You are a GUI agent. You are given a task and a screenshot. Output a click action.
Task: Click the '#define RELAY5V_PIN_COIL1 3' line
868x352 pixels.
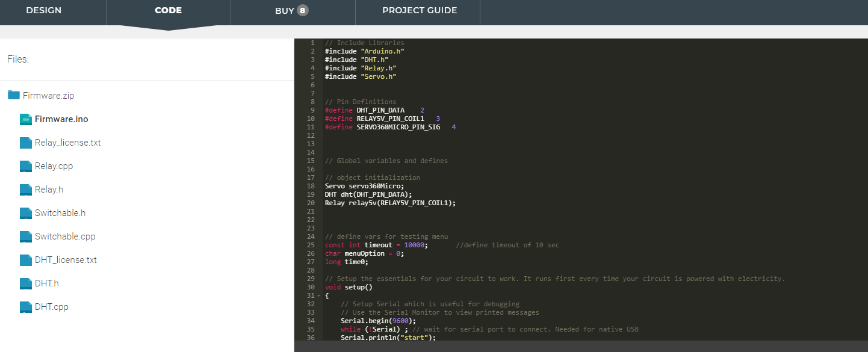pyautogui.click(x=382, y=119)
